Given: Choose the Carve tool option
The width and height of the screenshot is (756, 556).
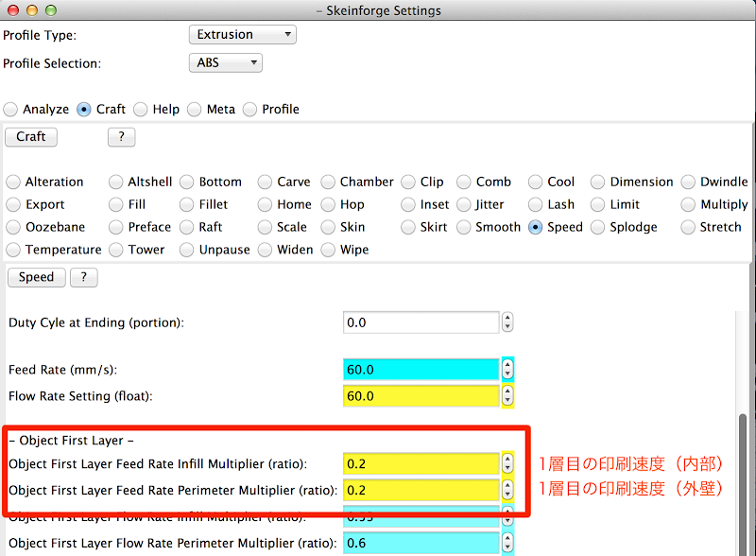Looking at the screenshot, I should point(265,182).
